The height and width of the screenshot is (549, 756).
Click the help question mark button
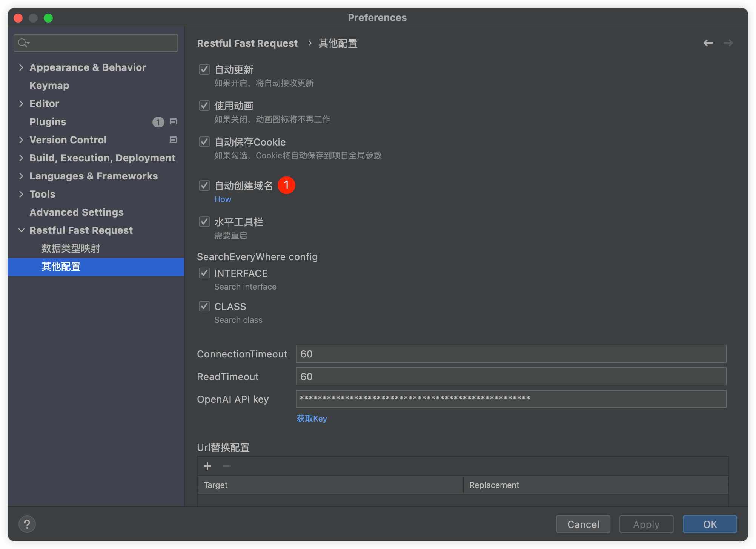click(x=27, y=524)
